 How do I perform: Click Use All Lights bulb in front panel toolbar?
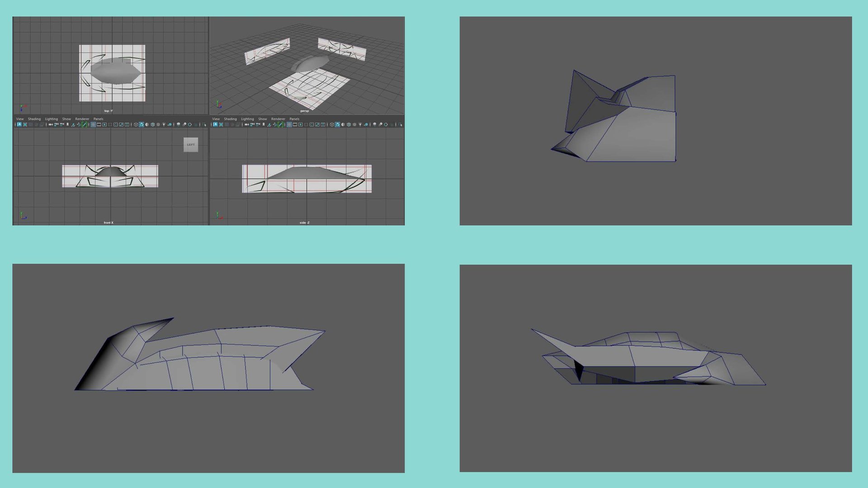pos(164,125)
